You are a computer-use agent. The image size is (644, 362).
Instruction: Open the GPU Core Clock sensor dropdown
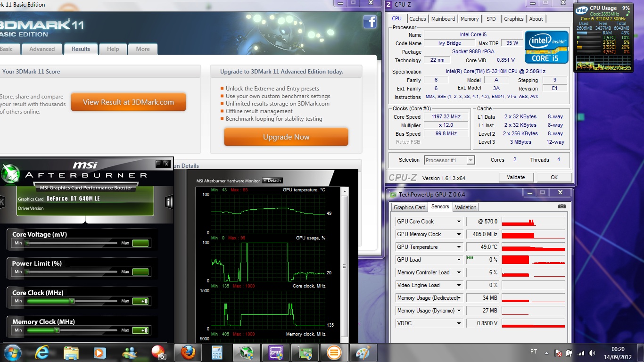tap(459, 222)
